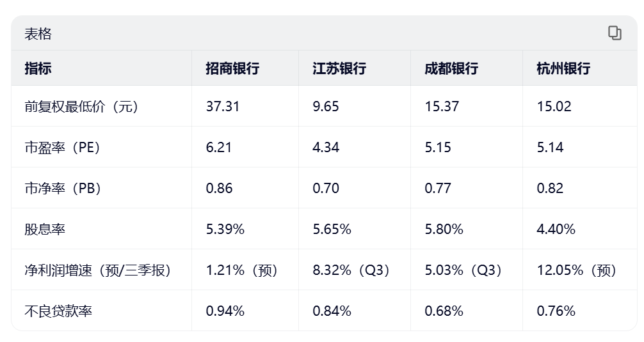This screenshot has width=644, height=342.
Task: Select the 江苏银行 column header
Action: tap(339, 68)
